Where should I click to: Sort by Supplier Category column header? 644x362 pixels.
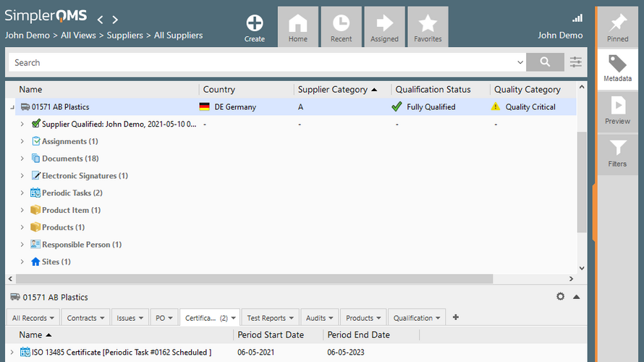pos(333,90)
